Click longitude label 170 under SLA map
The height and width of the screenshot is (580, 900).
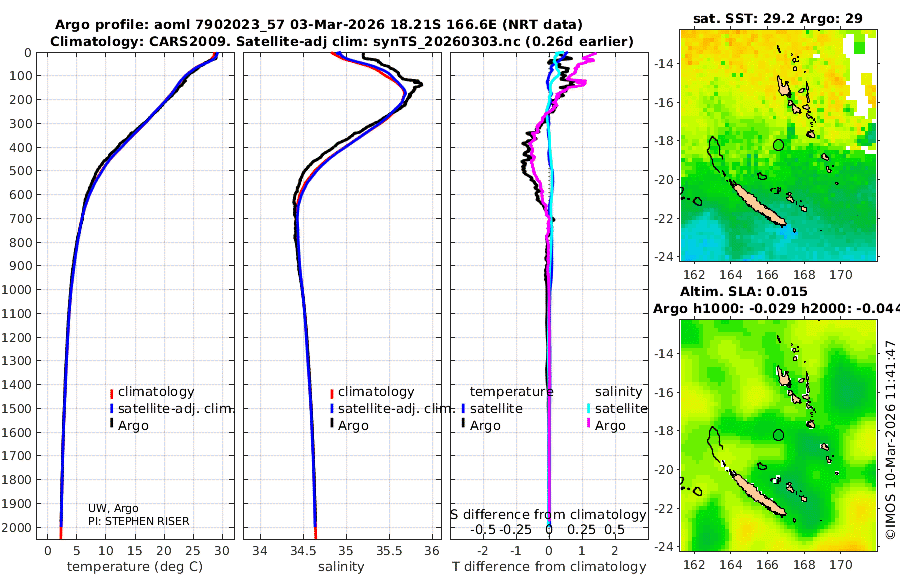coord(841,565)
